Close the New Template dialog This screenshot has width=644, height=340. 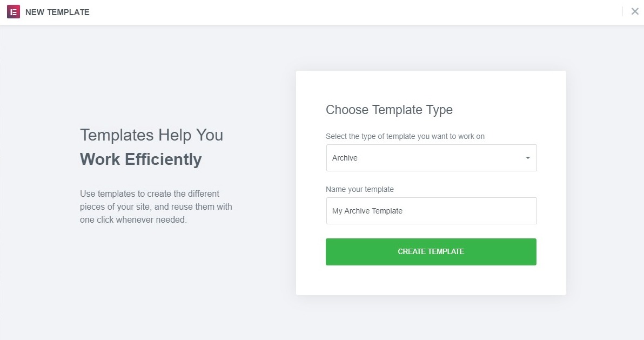(x=635, y=11)
